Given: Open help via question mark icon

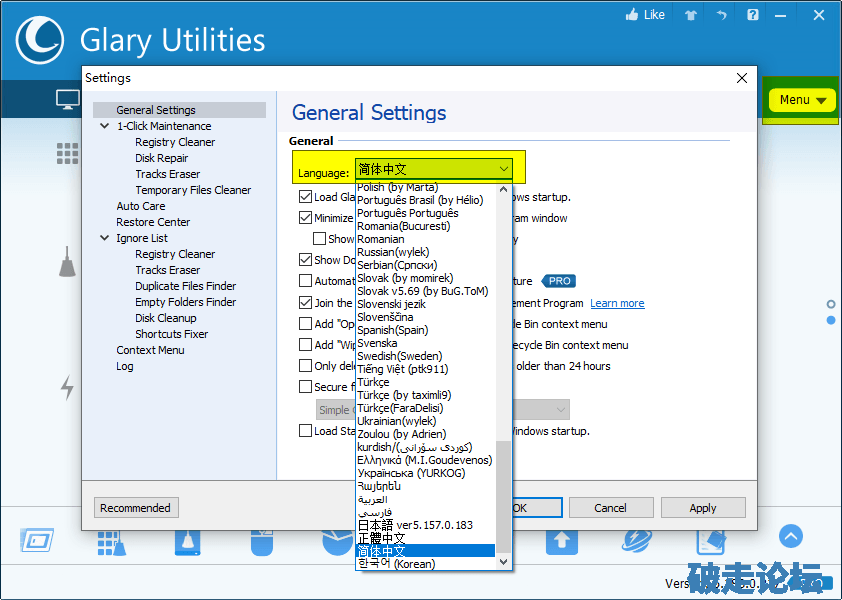Looking at the screenshot, I should pos(753,15).
